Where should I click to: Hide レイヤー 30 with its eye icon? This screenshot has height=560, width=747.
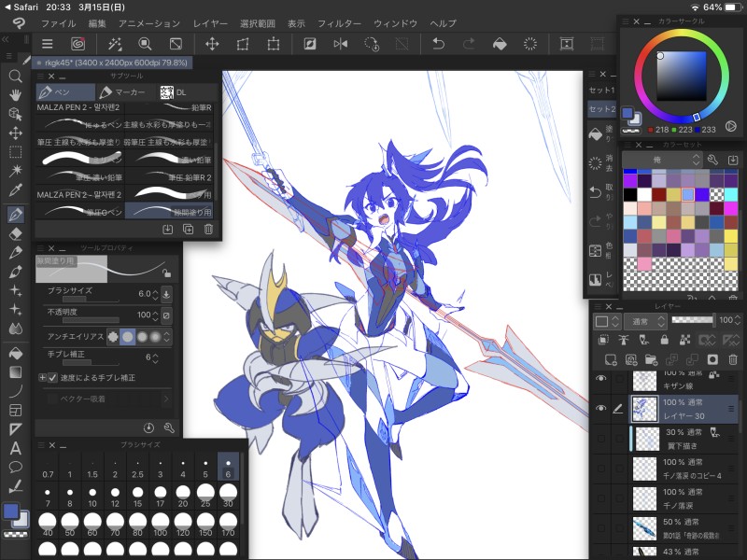(x=601, y=408)
